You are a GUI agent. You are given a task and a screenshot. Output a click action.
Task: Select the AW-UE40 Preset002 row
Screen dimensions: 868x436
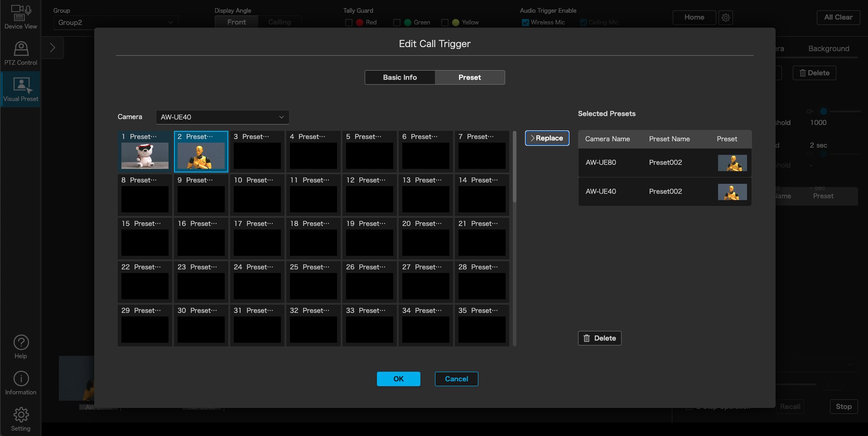point(665,192)
